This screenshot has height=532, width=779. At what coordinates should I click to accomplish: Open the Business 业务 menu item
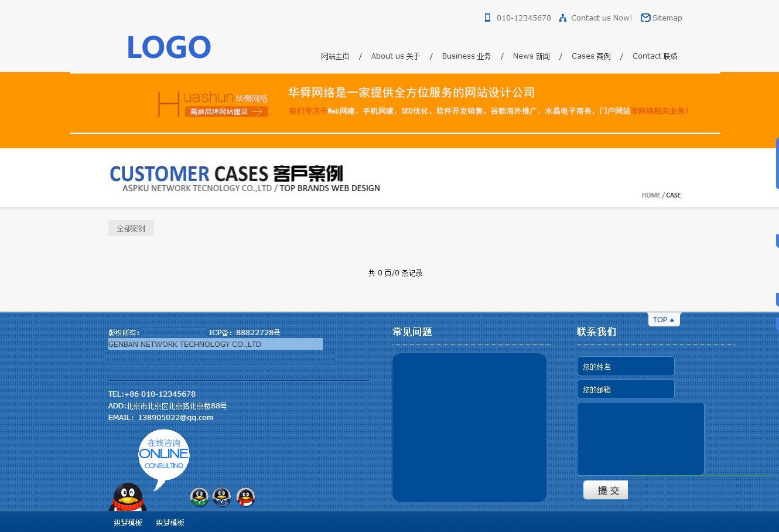(x=466, y=56)
